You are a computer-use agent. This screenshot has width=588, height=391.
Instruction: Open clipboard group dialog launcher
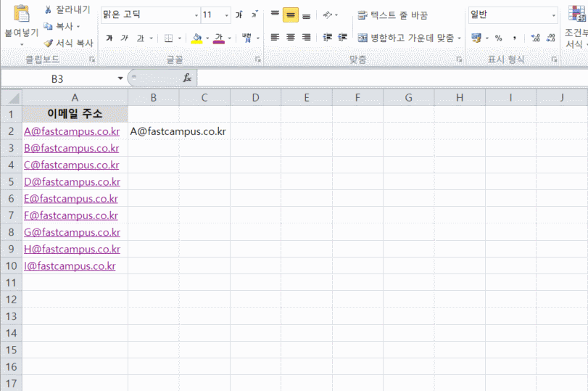point(92,59)
